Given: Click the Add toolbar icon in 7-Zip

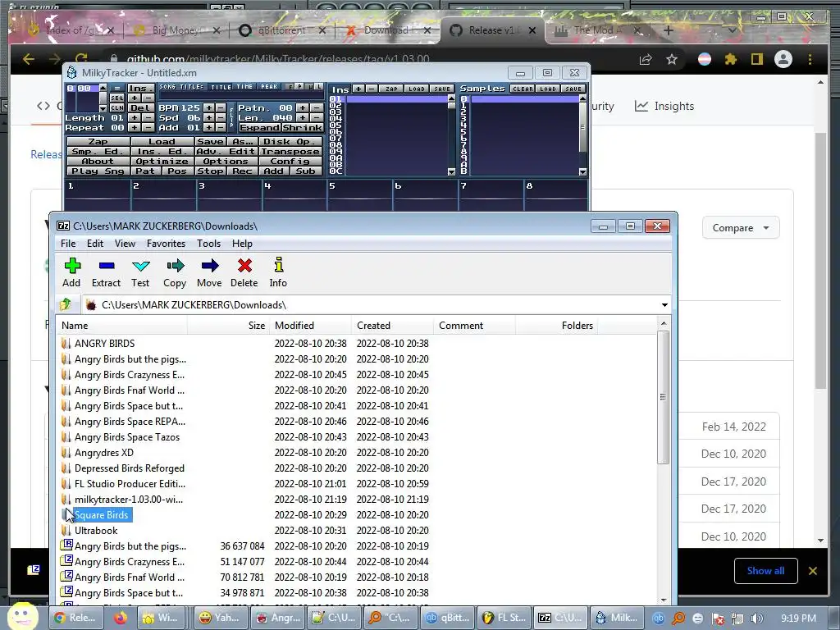Looking at the screenshot, I should pos(72,272).
